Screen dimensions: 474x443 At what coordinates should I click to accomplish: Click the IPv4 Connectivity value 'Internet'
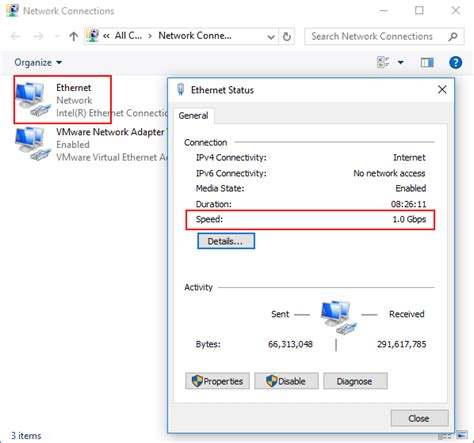pyautogui.click(x=409, y=157)
